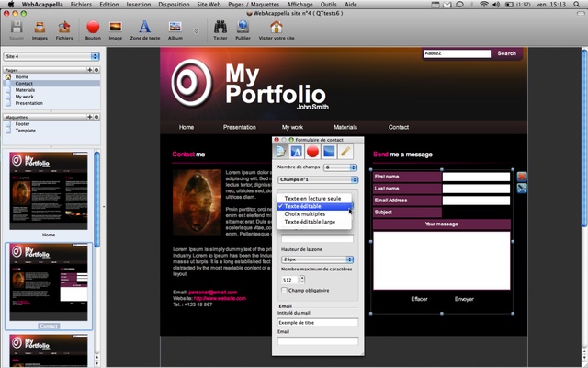Toggle Champ obligatoire checkbox
The image size is (588, 368).
click(x=284, y=291)
